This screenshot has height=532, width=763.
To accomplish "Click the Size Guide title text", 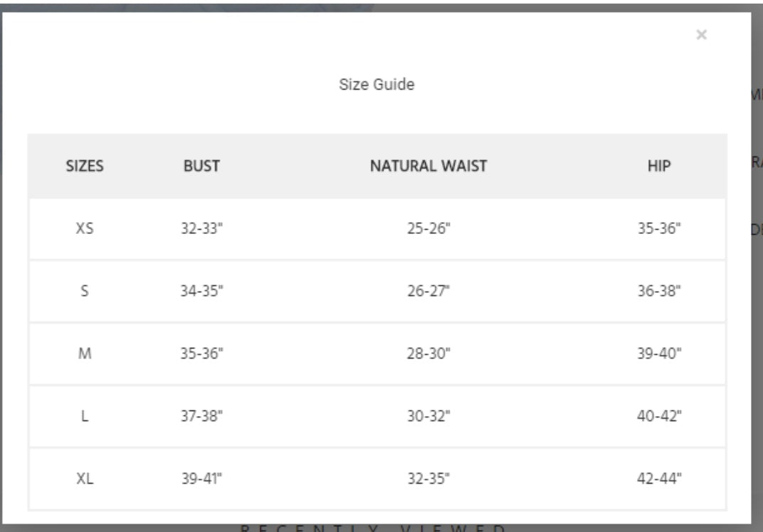I will tap(376, 85).
